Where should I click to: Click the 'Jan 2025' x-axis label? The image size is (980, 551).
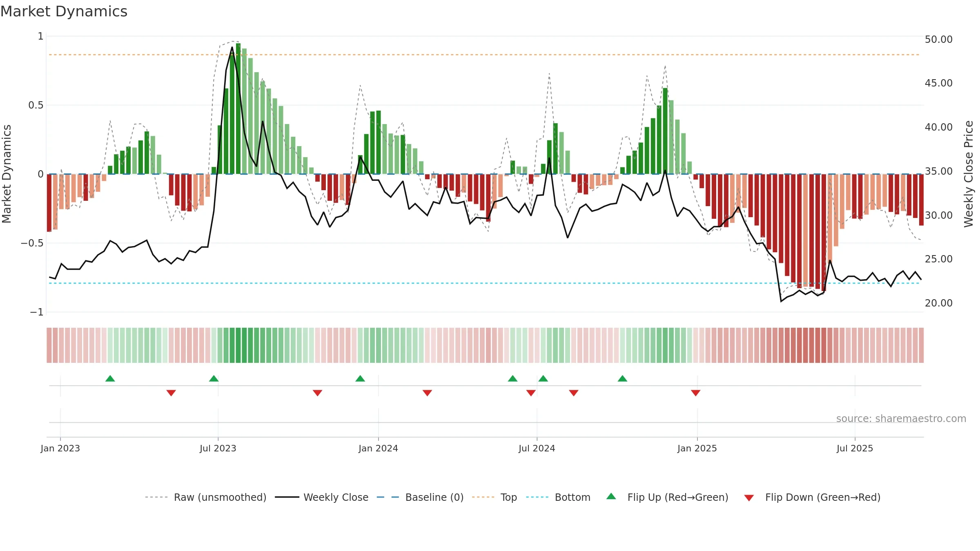pos(697,448)
